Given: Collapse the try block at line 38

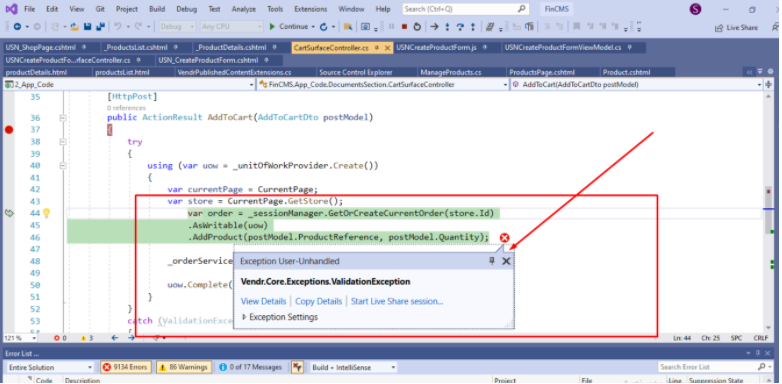Looking at the screenshot, I should click(63, 142).
